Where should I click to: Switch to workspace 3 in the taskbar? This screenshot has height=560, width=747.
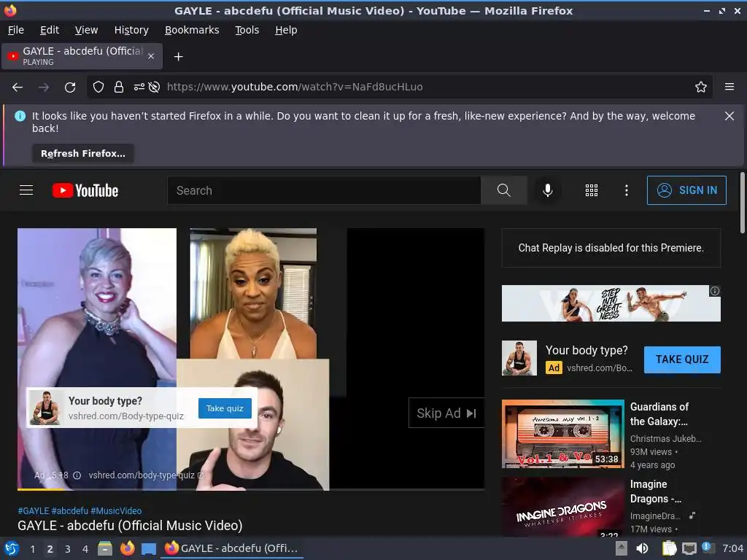click(68, 549)
